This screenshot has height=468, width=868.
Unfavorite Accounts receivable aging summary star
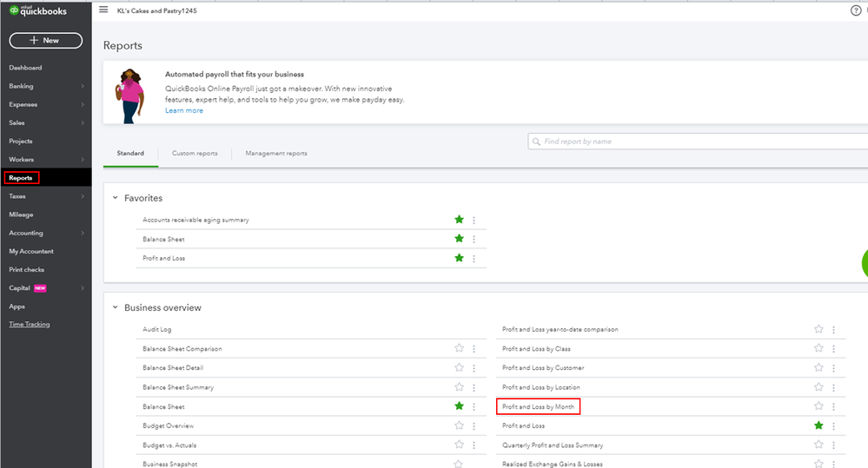pos(459,220)
